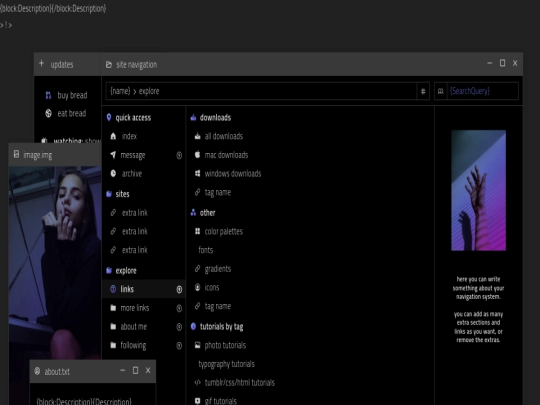This screenshot has width=540, height=405.
Task: Click the windows logo icon for downloads
Action: click(197, 173)
